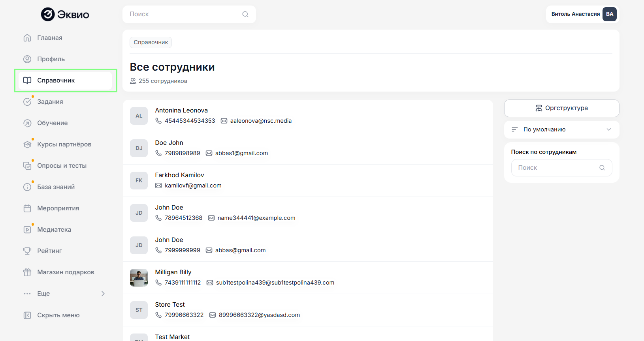This screenshot has width=644, height=341.
Task: Click the name Test Market
Action: click(x=172, y=337)
